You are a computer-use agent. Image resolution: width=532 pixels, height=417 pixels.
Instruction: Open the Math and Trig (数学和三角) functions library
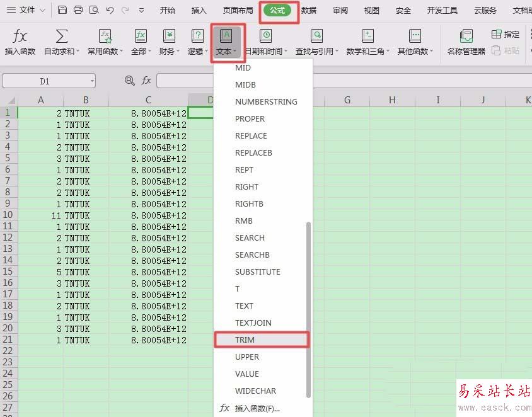tap(367, 36)
